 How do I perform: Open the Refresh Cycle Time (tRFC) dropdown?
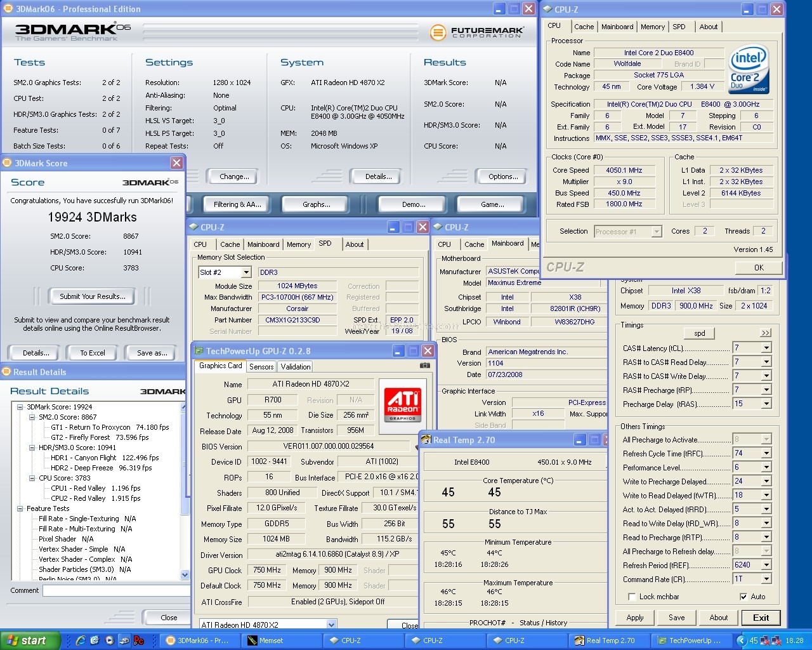point(766,453)
